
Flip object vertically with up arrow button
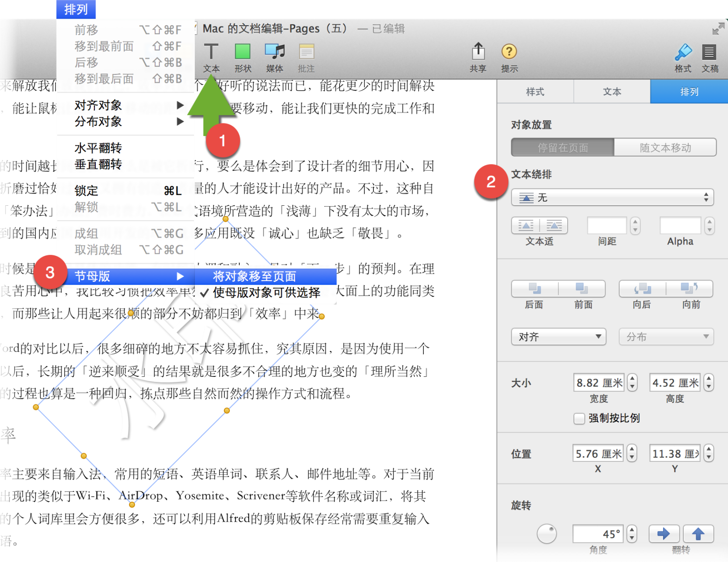pyautogui.click(x=698, y=533)
